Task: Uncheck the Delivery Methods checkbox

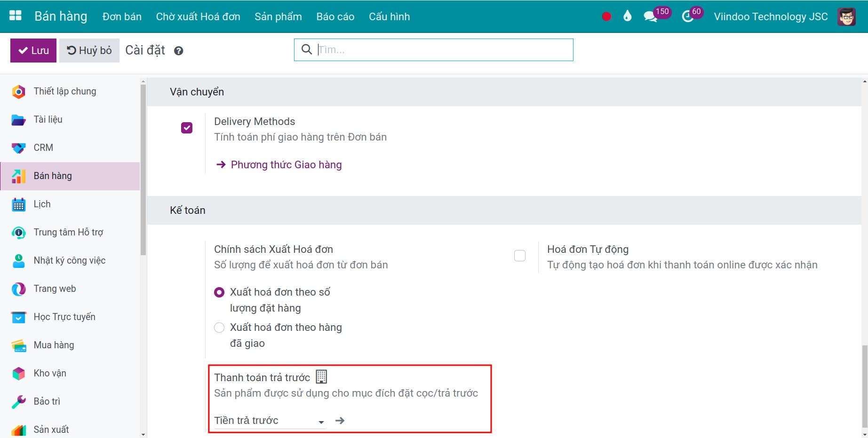Action: pos(187,128)
